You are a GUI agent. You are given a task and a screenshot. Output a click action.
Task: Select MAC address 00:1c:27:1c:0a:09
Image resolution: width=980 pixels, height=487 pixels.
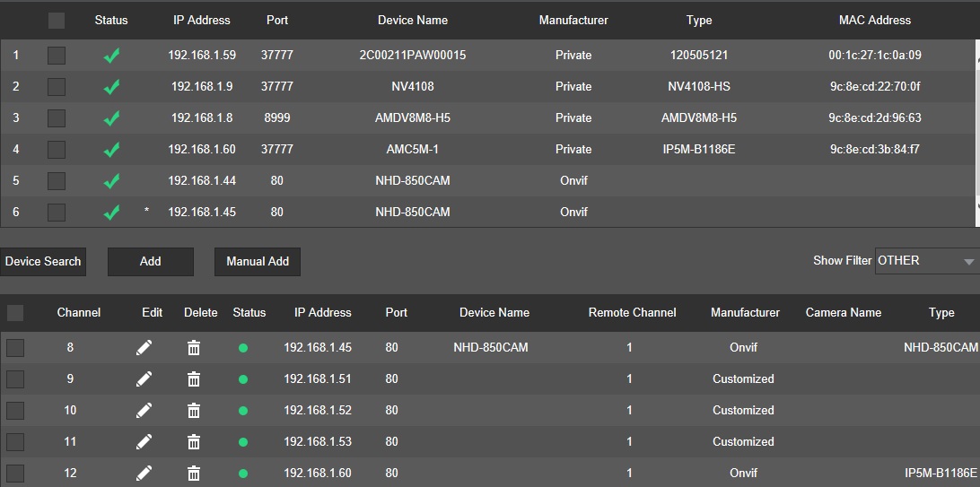click(875, 55)
